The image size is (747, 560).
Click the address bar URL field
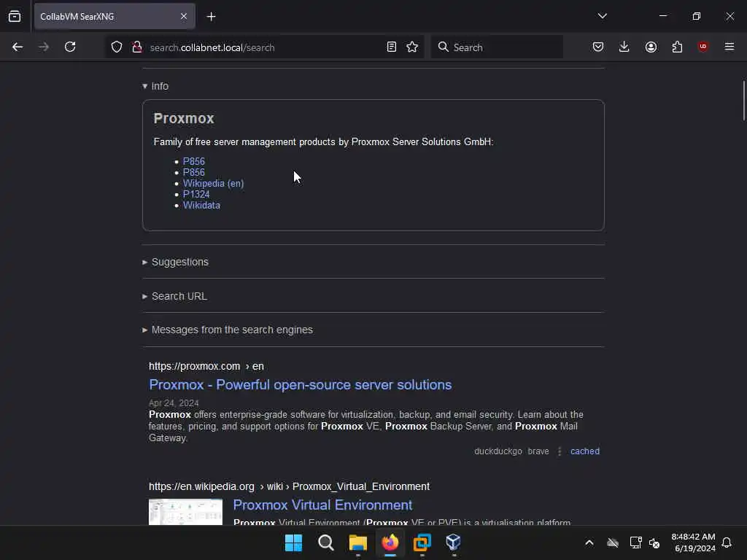[264, 47]
